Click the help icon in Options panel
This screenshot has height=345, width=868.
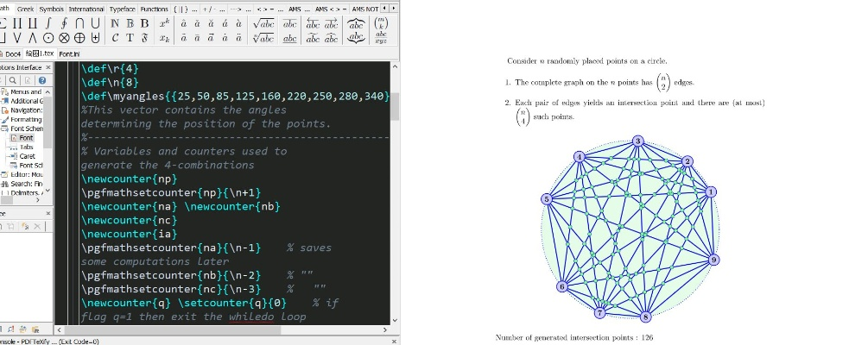pyautogui.click(x=41, y=80)
